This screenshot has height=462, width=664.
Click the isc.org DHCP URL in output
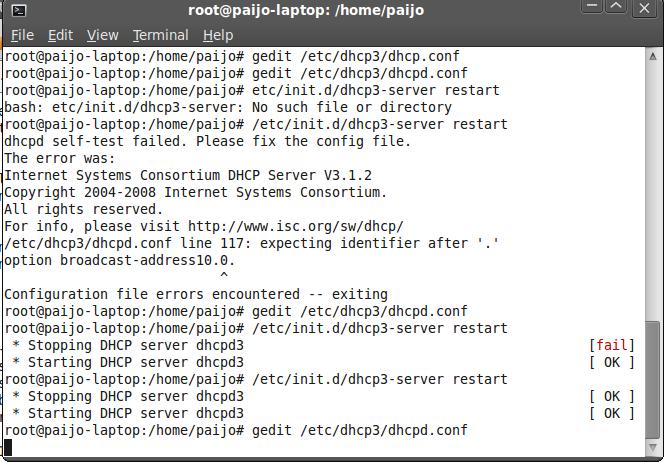tap(295, 226)
